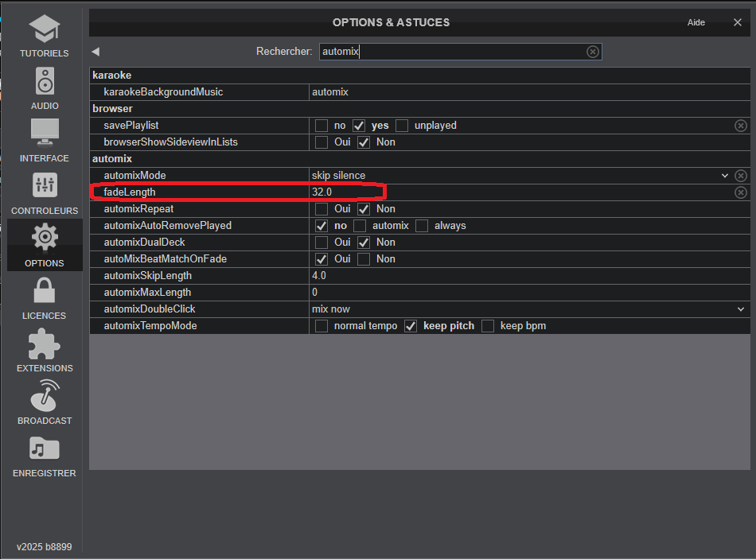
Task: Open the Licences padlock icon
Action: click(45, 291)
